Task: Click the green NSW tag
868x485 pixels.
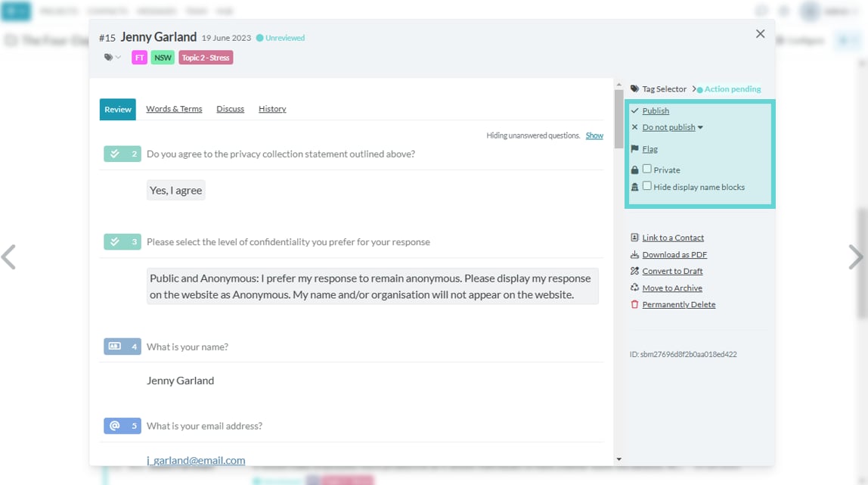Action: coord(163,58)
